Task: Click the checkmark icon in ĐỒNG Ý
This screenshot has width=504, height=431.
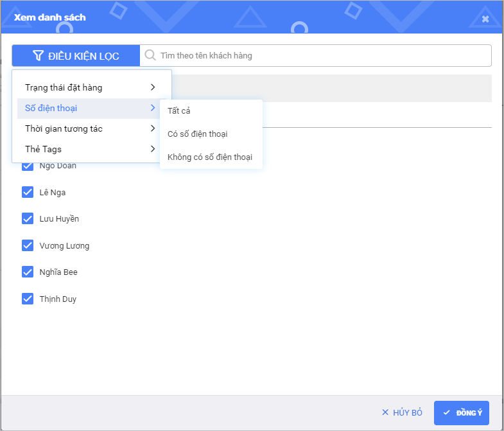Action: point(446,412)
